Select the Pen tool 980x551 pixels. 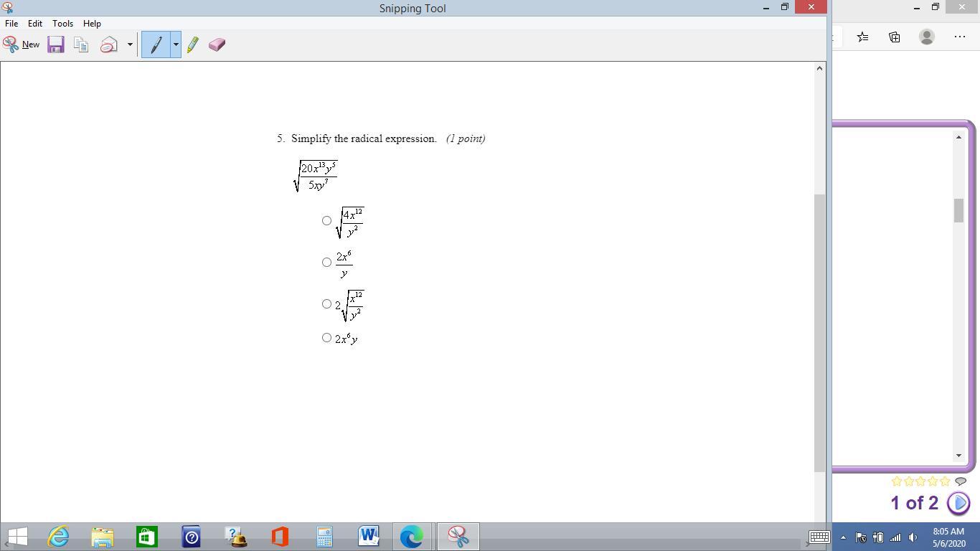[x=156, y=44]
